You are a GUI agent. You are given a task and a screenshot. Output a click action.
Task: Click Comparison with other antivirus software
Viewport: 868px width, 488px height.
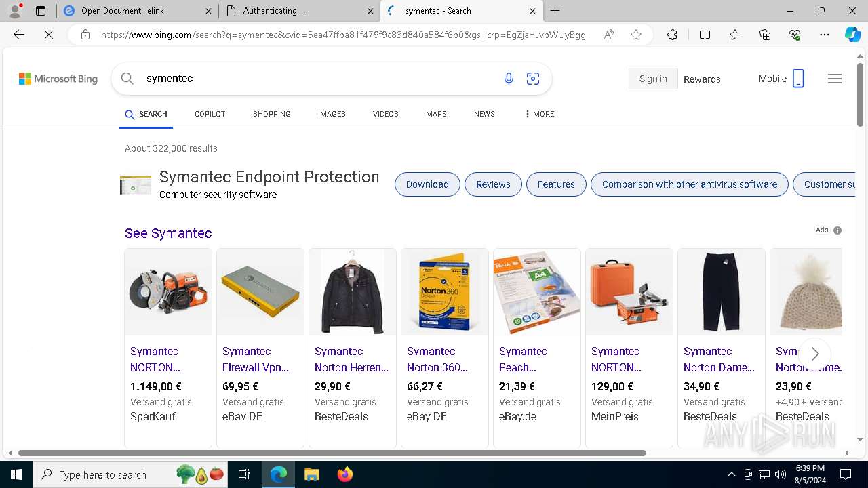pos(690,184)
